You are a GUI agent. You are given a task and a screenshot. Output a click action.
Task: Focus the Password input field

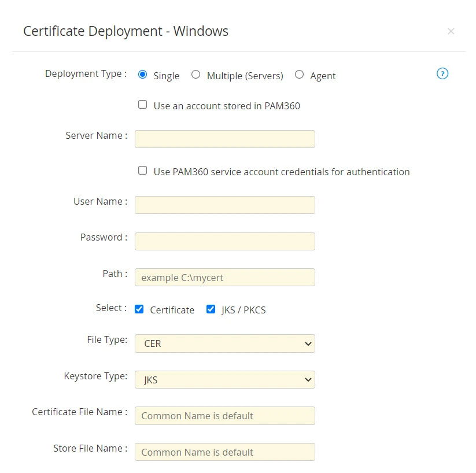tap(224, 241)
